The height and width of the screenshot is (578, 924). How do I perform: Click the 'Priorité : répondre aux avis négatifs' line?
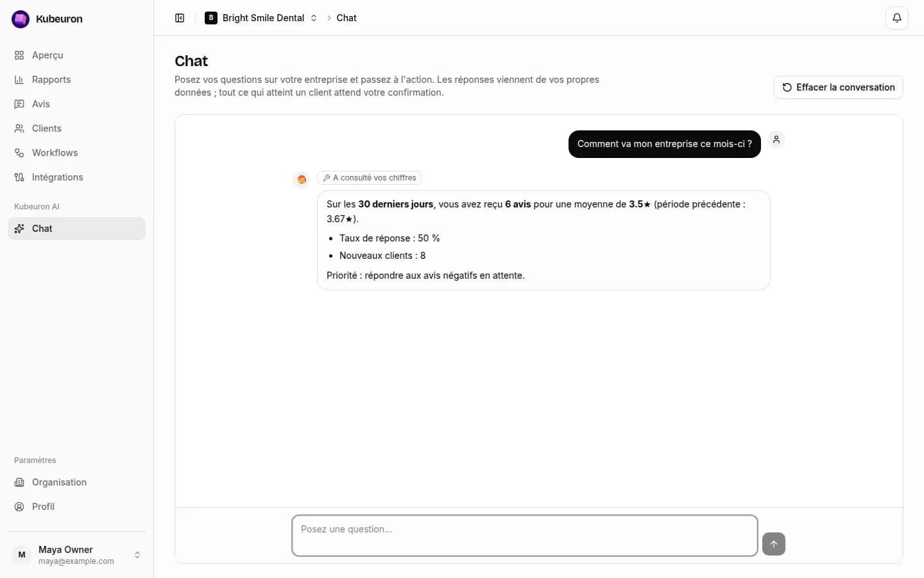(425, 276)
